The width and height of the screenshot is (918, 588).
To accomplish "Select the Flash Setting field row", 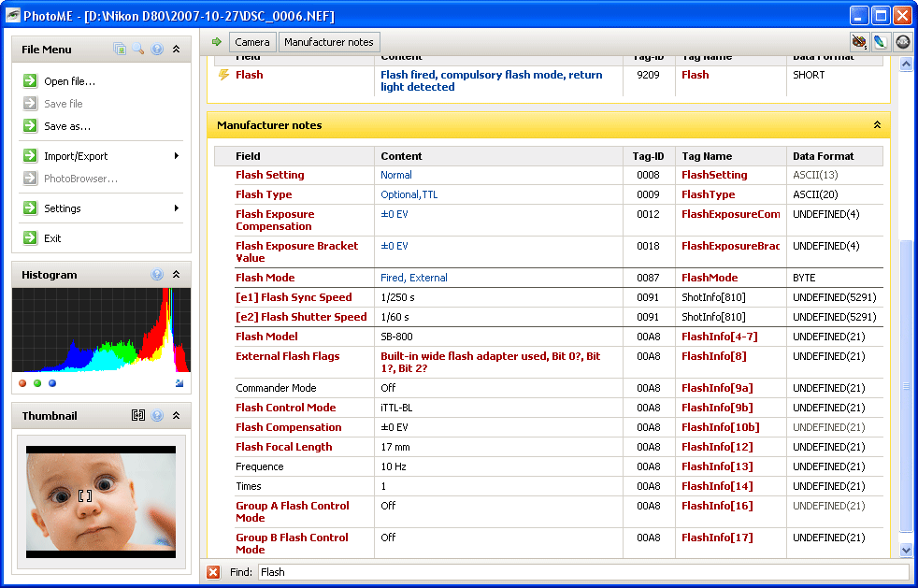I will point(270,175).
